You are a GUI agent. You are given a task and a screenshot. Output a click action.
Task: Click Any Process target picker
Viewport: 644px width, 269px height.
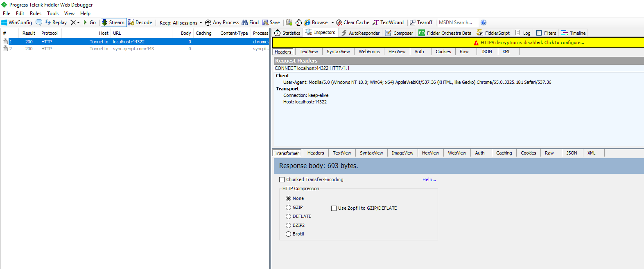222,22
